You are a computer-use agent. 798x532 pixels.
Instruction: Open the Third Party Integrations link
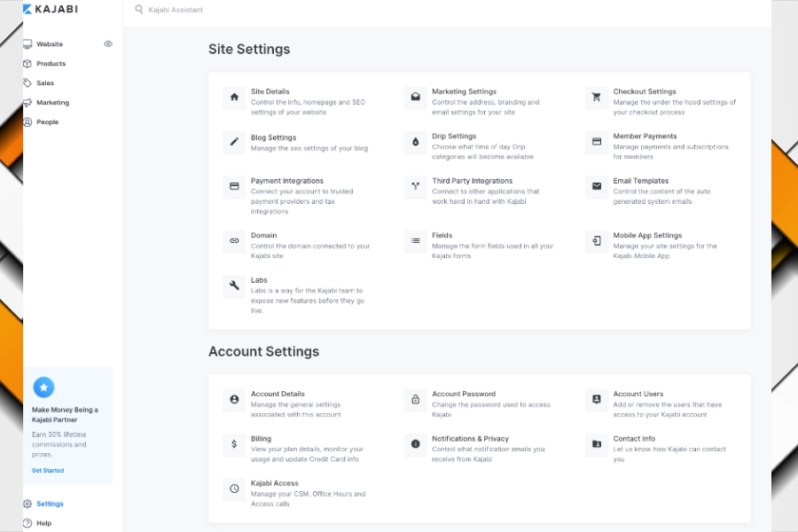473,181
